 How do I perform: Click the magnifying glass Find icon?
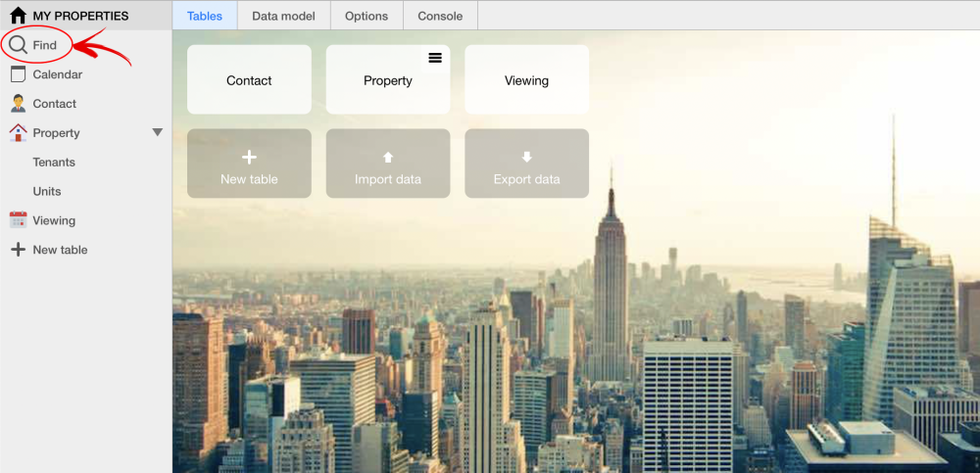pos(18,45)
